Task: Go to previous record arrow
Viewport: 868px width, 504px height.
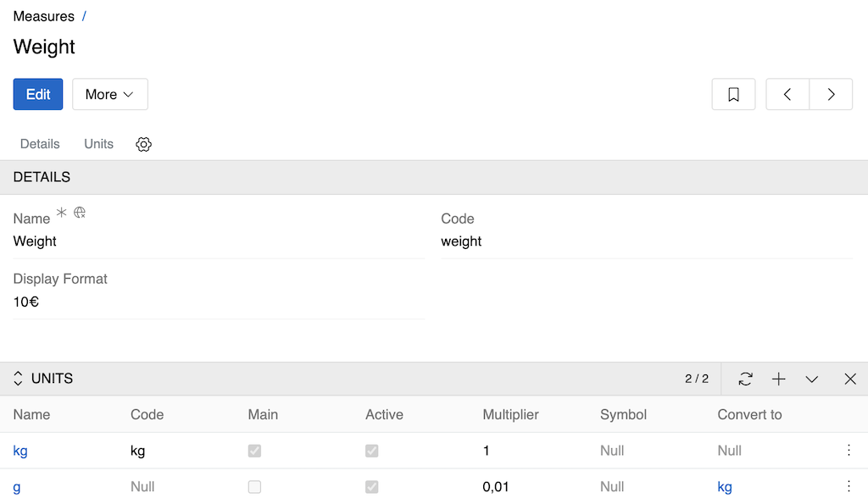Action: (x=787, y=95)
